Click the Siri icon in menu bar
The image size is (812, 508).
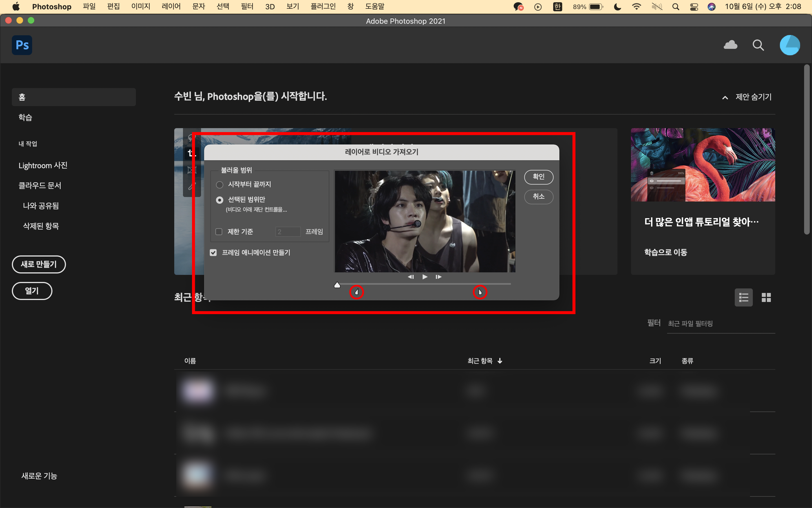point(711,7)
